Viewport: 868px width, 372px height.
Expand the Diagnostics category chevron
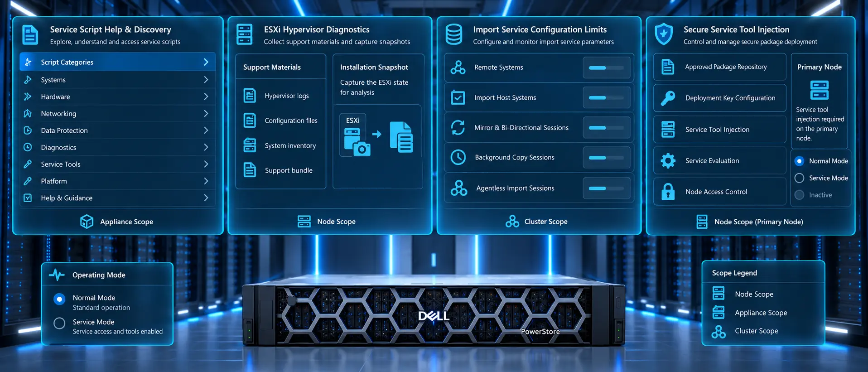tap(206, 147)
